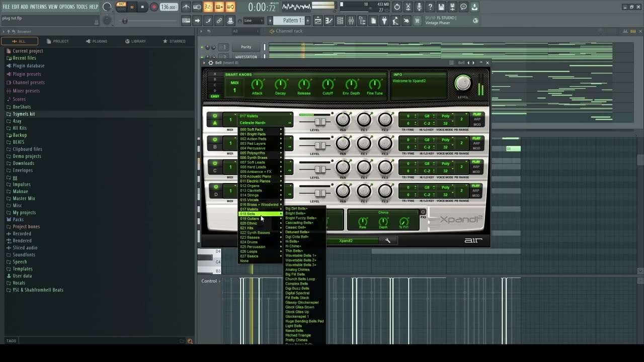644x362 pixels.
Task: Click the microphone one-click recording icon
Action: click(x=419, y=7)
